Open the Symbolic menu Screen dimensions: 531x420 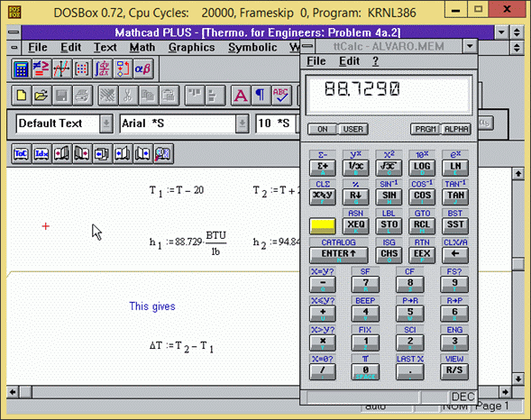coord(252,48)
